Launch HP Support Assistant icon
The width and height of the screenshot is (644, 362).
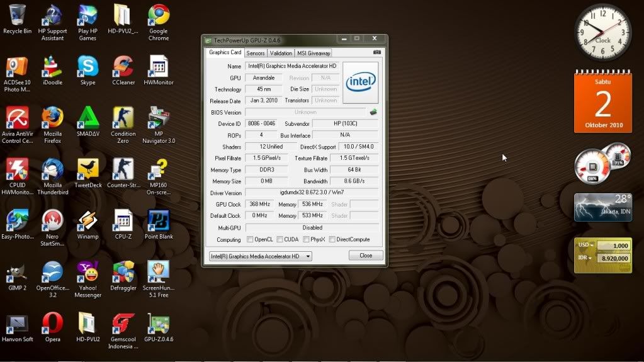pos(53,23)
